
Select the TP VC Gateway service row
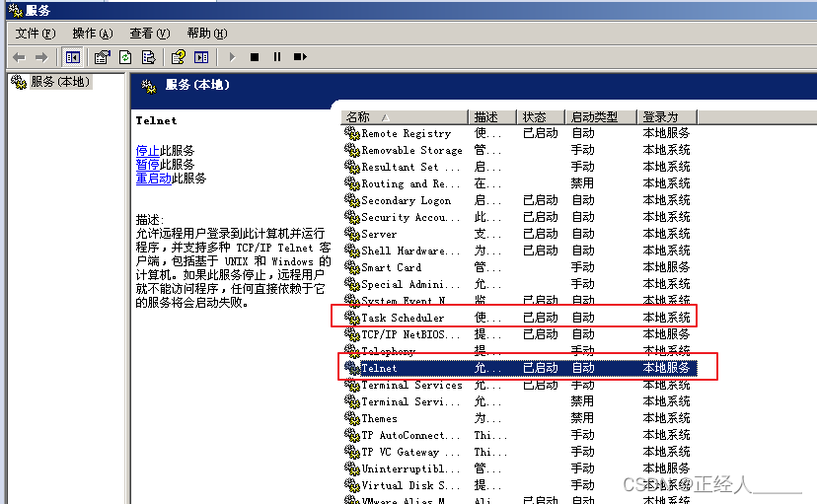[x=519, y=452]
